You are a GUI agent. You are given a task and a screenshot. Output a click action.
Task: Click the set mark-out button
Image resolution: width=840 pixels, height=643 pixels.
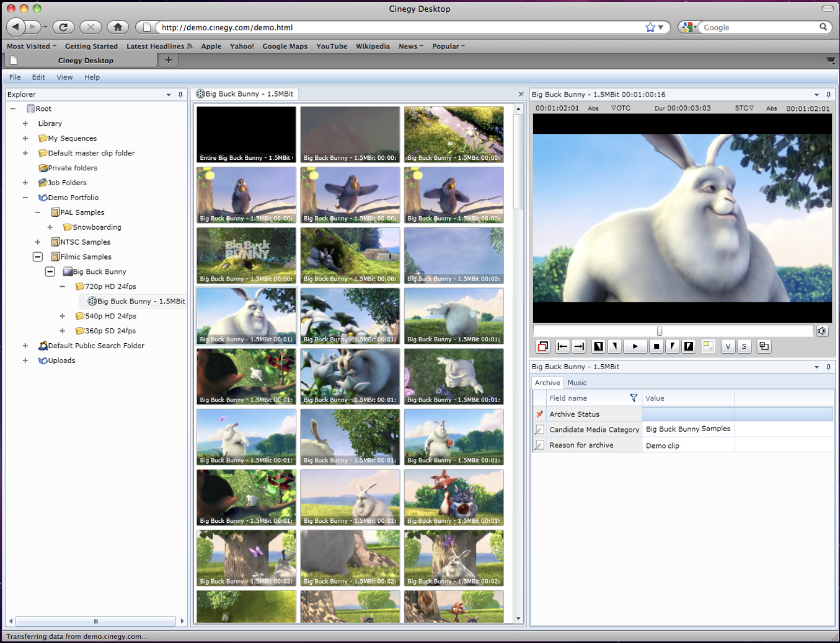[672, 346]
